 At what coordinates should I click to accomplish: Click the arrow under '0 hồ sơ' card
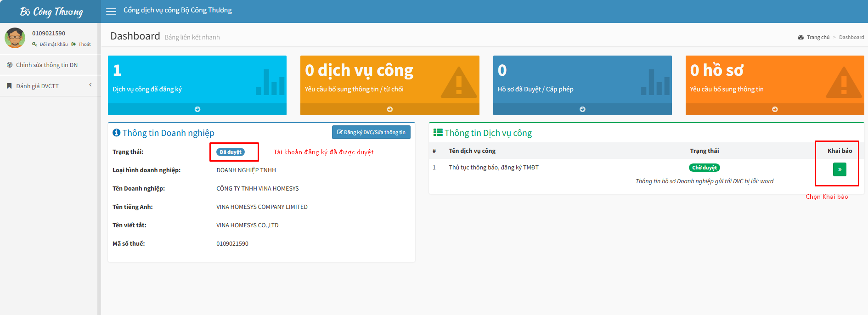pyautogui.click(x=774, y=109)
